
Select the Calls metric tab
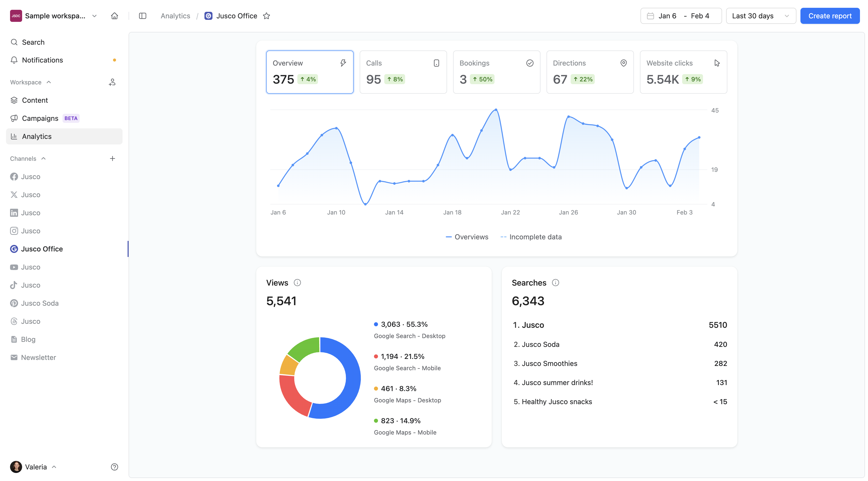click(403, 72)
